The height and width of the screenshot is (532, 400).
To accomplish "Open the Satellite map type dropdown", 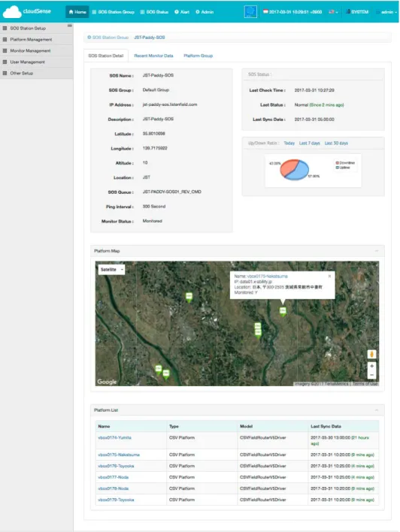I will coord(112,270).
